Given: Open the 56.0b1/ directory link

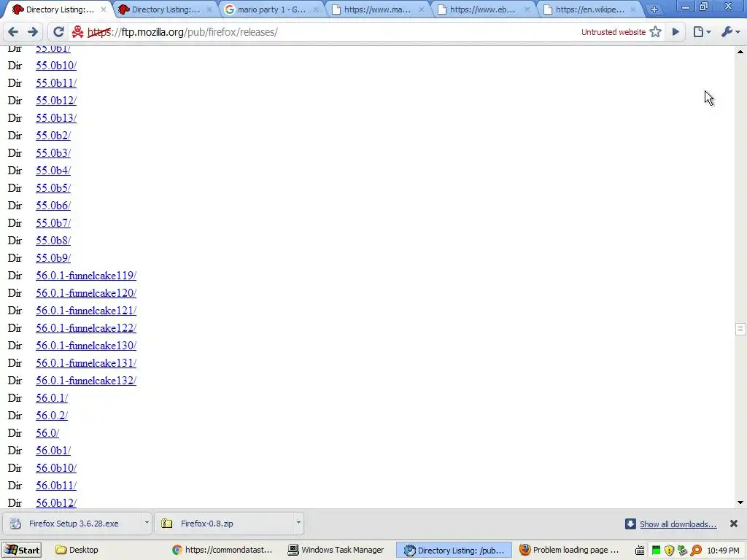Looking at the screenshot, I should pos(53,451).
